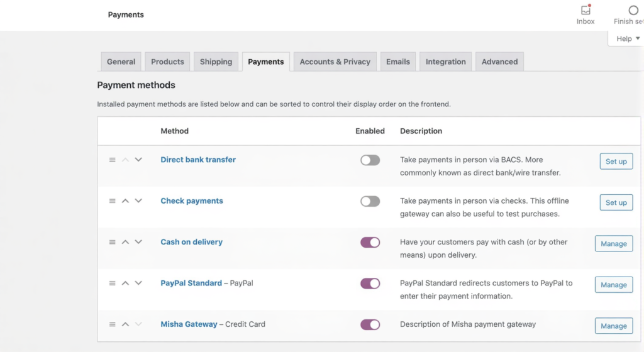Image resolution: width=644 pixels, height=352 pixels.
Task: Move Check payments up with arrow
Action: pyautogui.click(x=125, y=201)
